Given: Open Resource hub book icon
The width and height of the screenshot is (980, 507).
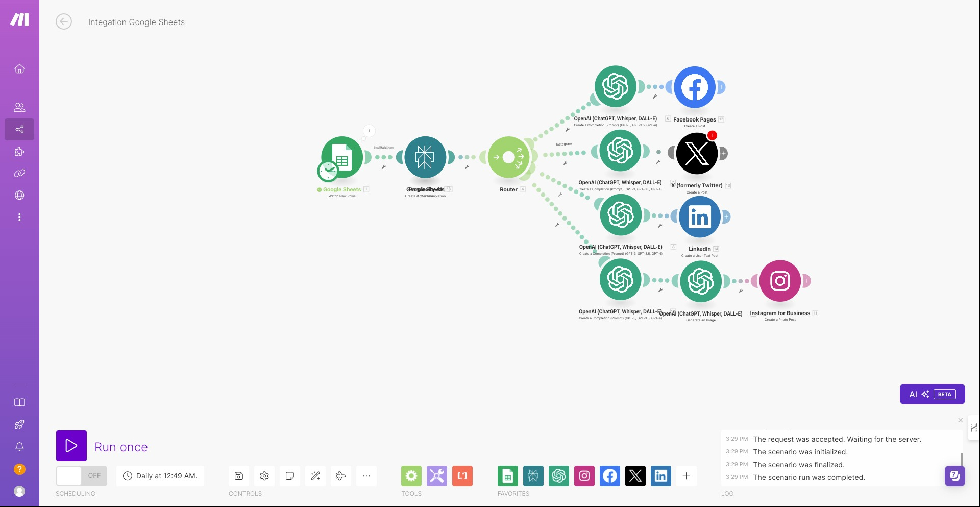Looking at the screenshot, I should 19,402.
